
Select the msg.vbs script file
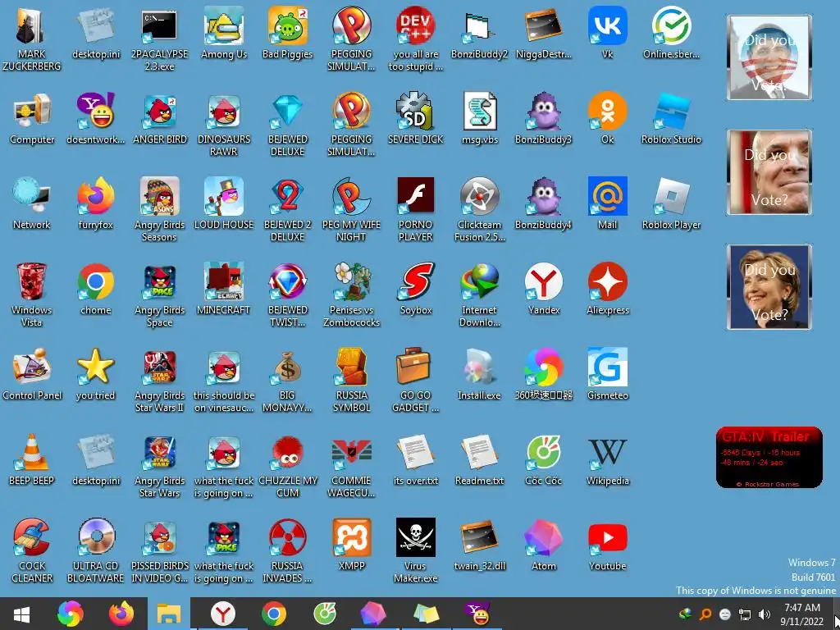tap(479, 118)
